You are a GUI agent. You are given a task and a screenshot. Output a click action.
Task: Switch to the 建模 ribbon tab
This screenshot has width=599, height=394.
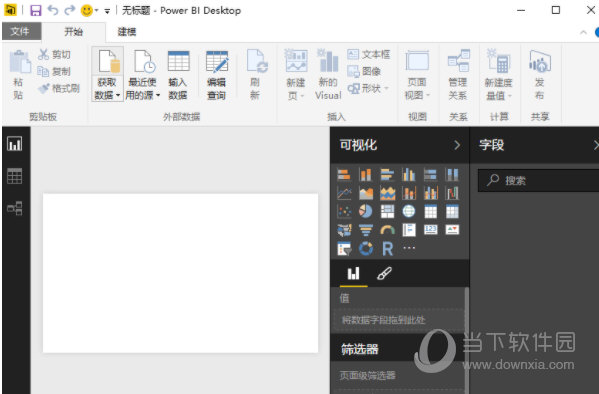pyautogui.click(x=127, y=32)
